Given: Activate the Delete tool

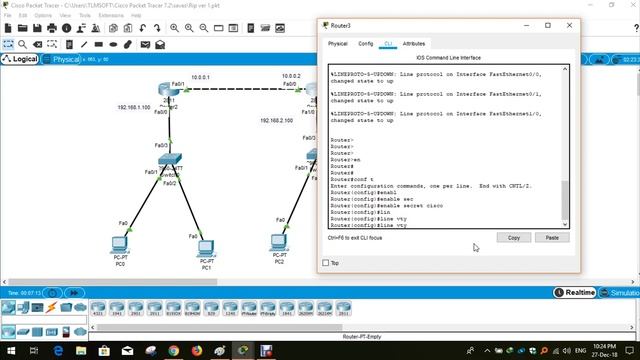Looking at the screenshot, I should 37,44.
